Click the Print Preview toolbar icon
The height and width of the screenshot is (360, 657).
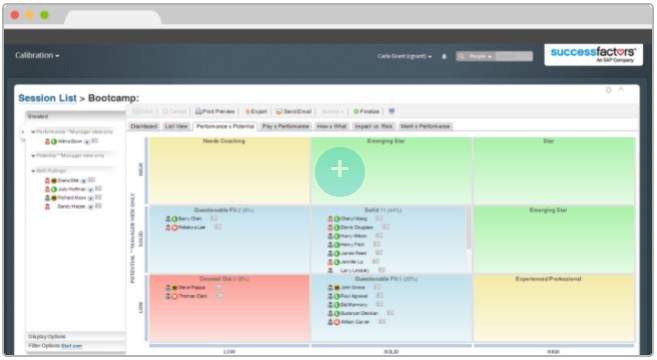pyautogui.click(x=199, y=111)
